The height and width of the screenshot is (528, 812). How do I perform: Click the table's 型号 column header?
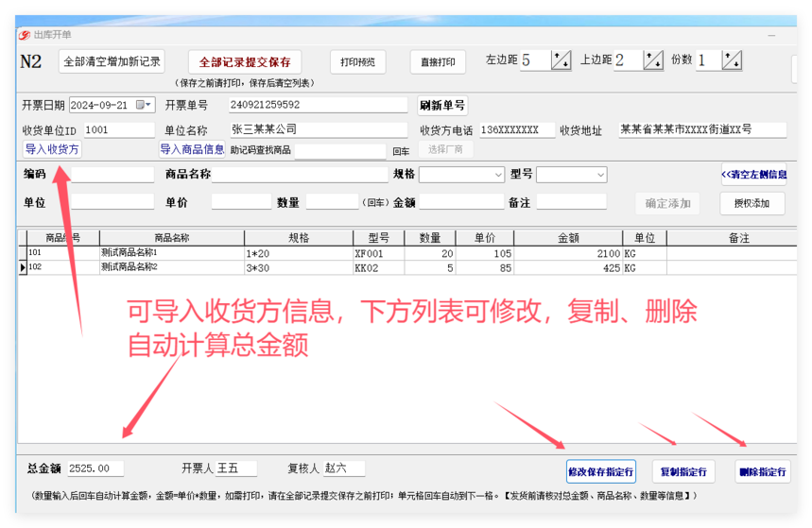coord(378,238)
